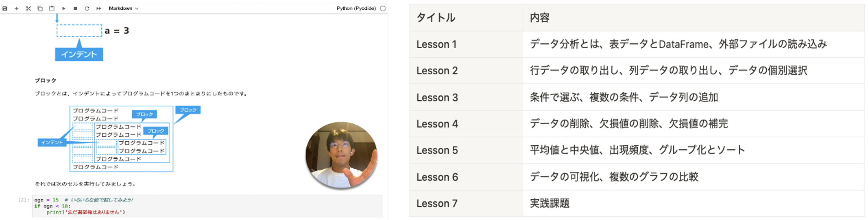This screenshot has height=220, width=868.
Task: Paste cell from clipboard
Action: tap(52, 9)
